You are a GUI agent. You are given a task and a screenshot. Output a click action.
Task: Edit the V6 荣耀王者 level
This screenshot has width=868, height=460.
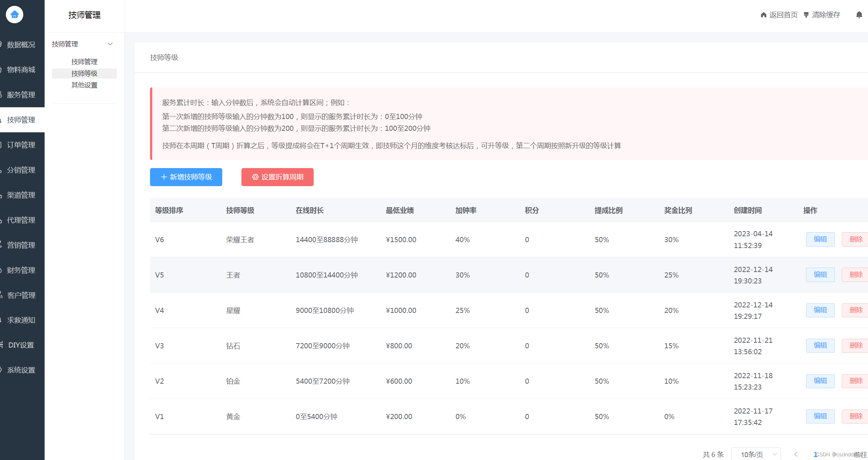point(820,239)
